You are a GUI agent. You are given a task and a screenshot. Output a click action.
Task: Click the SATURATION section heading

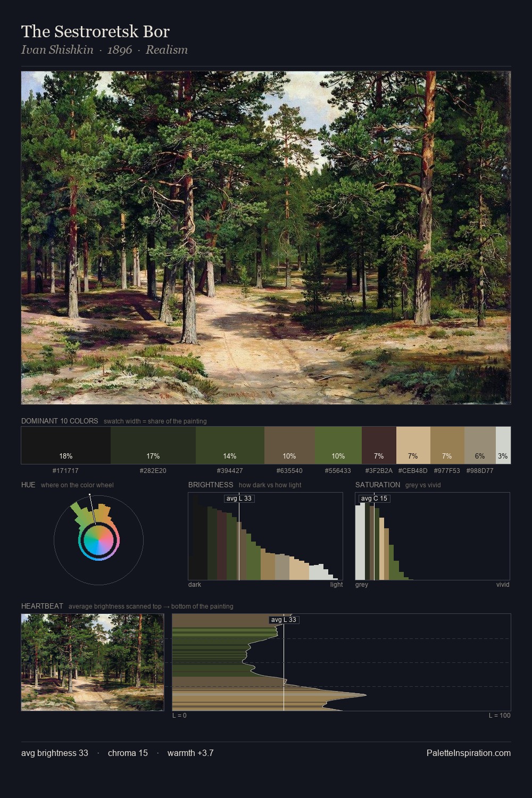click(378, 485)
